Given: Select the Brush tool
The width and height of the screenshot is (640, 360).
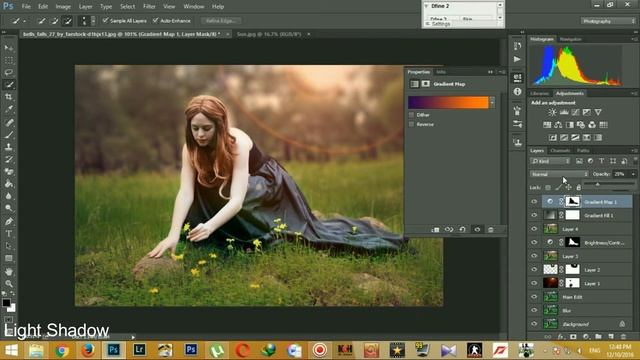Looking at the screenshot, I should [x=9, y=135].
